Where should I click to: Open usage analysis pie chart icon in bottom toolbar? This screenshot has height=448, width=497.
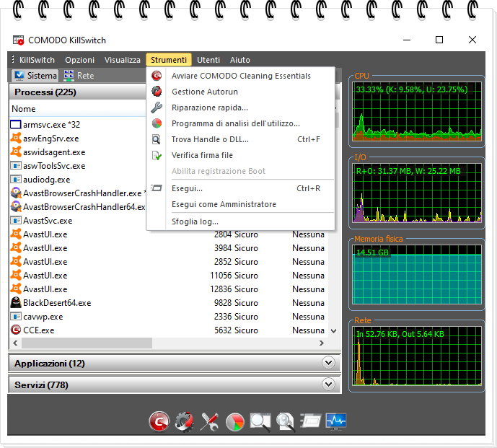(235, 422)
